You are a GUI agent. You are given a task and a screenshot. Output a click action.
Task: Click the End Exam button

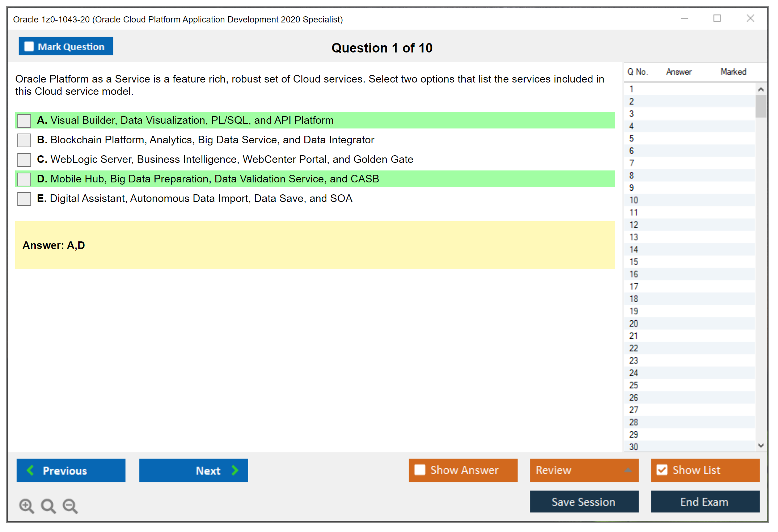point(705,502)
